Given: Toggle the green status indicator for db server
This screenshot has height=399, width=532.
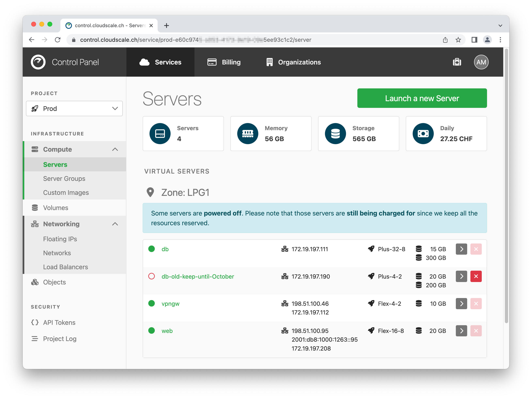Looking at the screenshot, I should pos(152,249).
